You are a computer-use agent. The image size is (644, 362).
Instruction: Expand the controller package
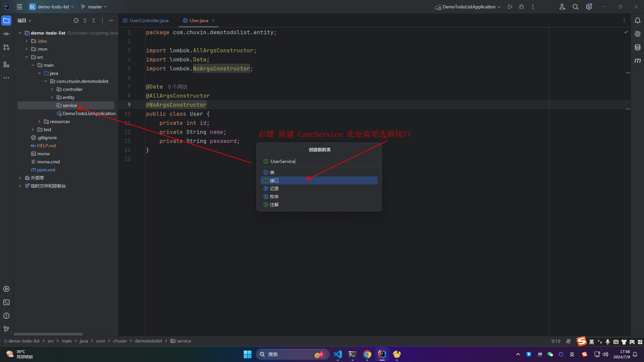point(52,89)
